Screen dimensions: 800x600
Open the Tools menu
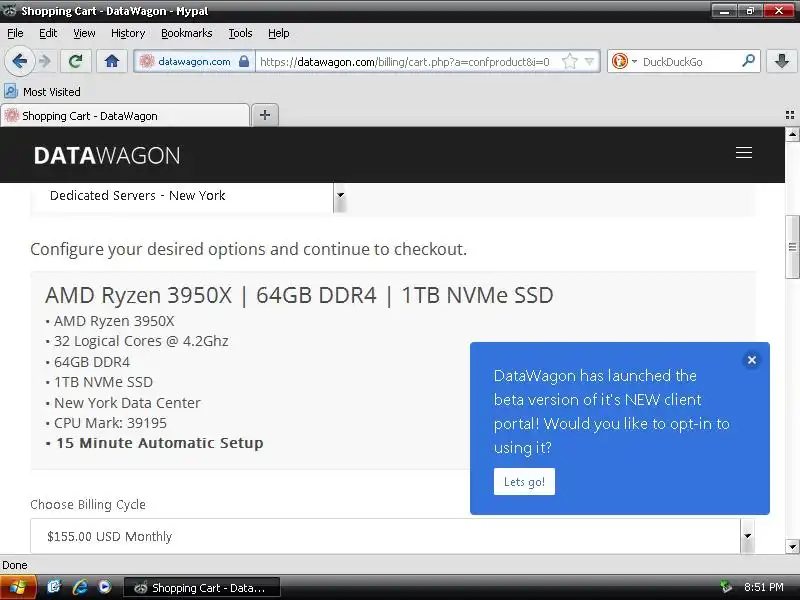pos(240,33)
